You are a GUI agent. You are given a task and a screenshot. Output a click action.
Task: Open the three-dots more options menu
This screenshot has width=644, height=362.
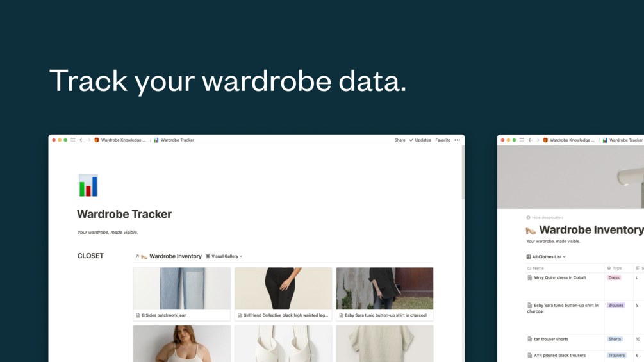click(457, 140)
